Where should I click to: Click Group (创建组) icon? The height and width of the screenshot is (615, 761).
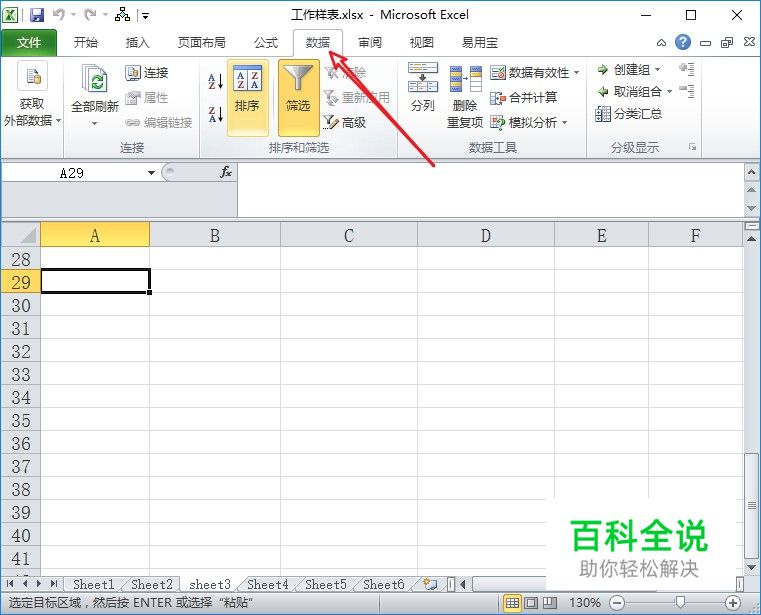click(x=603, y=70)
